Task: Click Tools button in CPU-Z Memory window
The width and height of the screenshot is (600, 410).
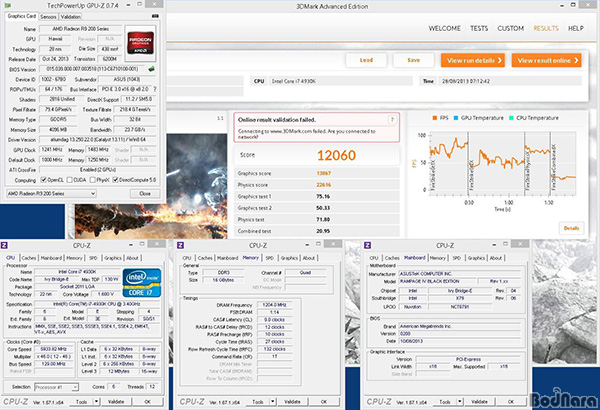Action: point(258,402)
